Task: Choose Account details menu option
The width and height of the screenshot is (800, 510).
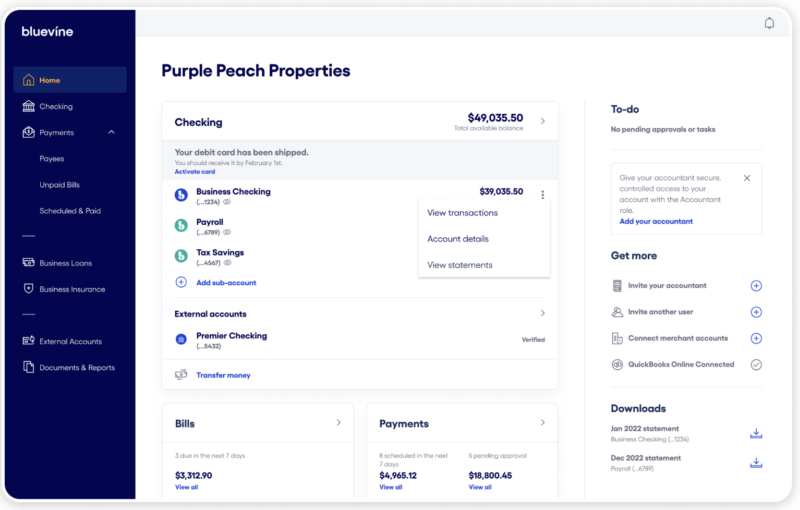Action: pos(458,239)
